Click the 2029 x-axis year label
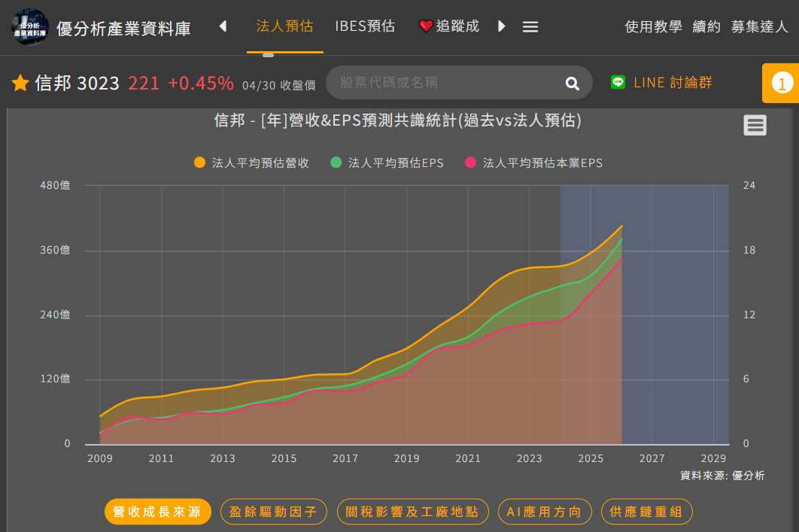This screenshot has height=532, width=799. (x=713, y=458)
